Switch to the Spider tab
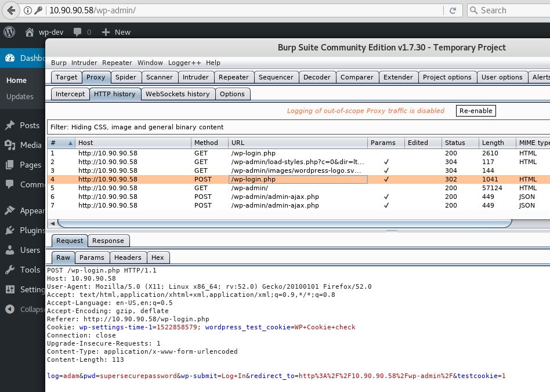The height and width of the screenshot is (392, 550). click(x=125, y=77)
